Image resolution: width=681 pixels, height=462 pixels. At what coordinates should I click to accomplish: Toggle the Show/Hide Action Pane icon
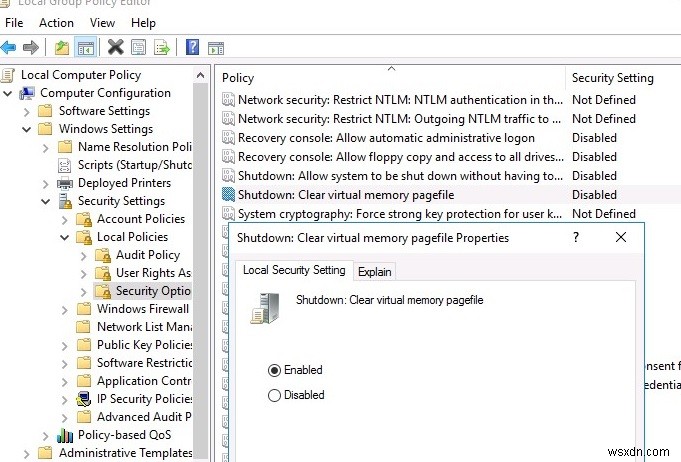(x=216, y=48)
